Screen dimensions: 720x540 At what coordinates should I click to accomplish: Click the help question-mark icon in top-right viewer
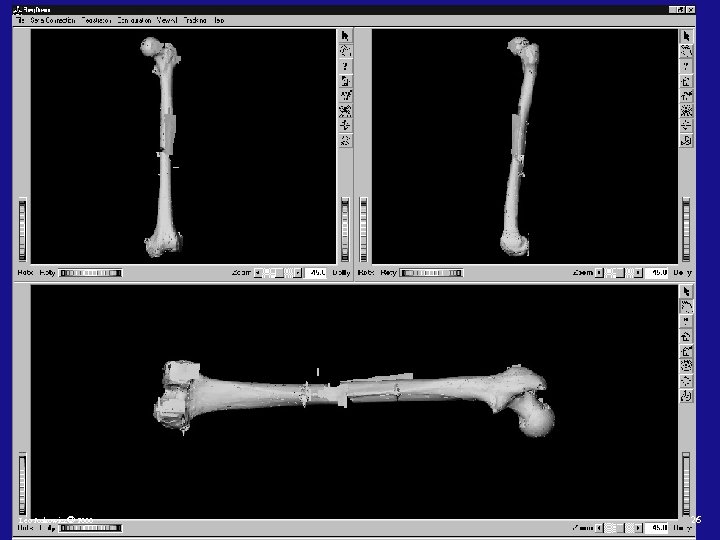686,66
